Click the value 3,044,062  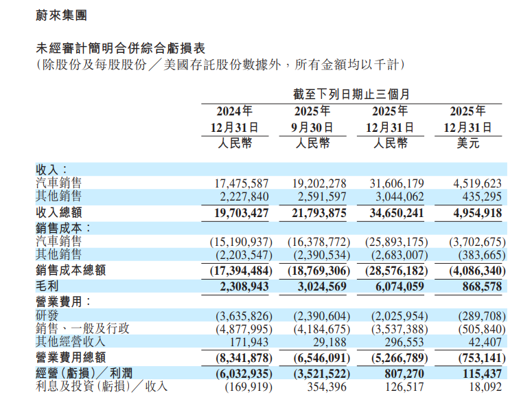[400, 197]
